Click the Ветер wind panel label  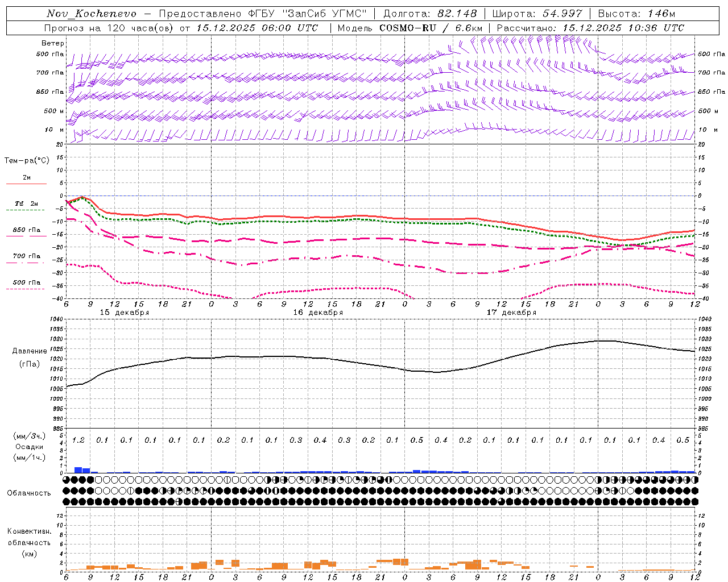pos(53,43)
